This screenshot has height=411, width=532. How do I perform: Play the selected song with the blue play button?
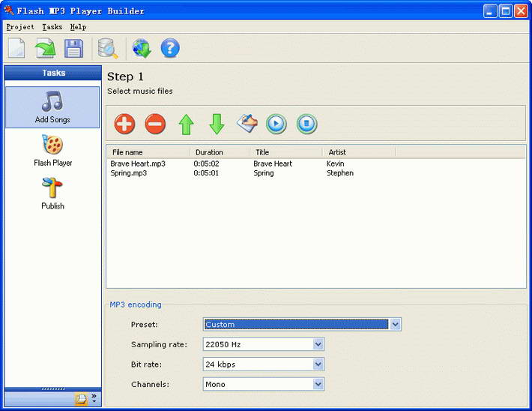[276, 124]
